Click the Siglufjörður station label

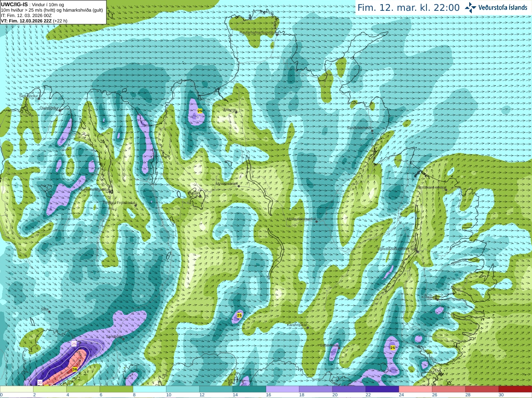click(x=29, y=96)
